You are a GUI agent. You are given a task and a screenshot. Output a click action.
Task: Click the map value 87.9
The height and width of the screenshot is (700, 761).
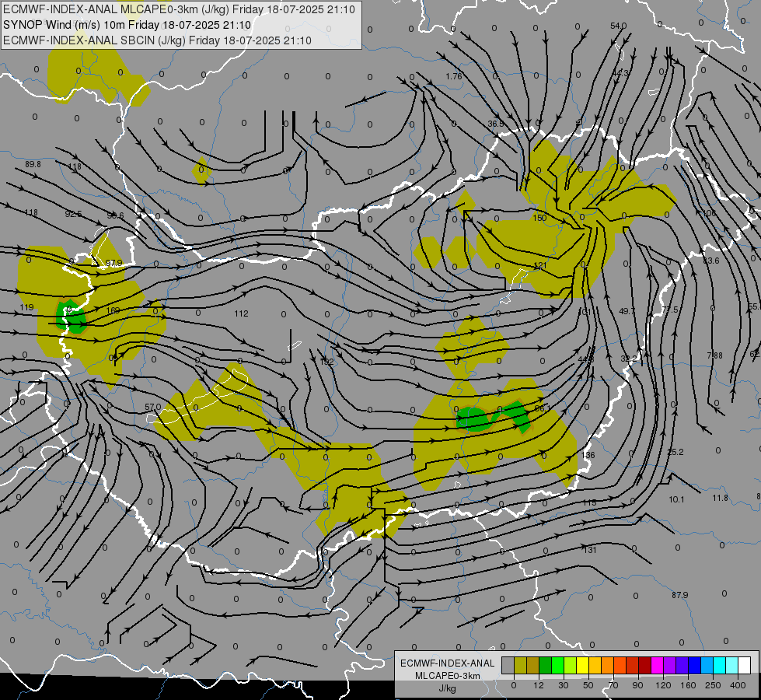pos(680,594)
